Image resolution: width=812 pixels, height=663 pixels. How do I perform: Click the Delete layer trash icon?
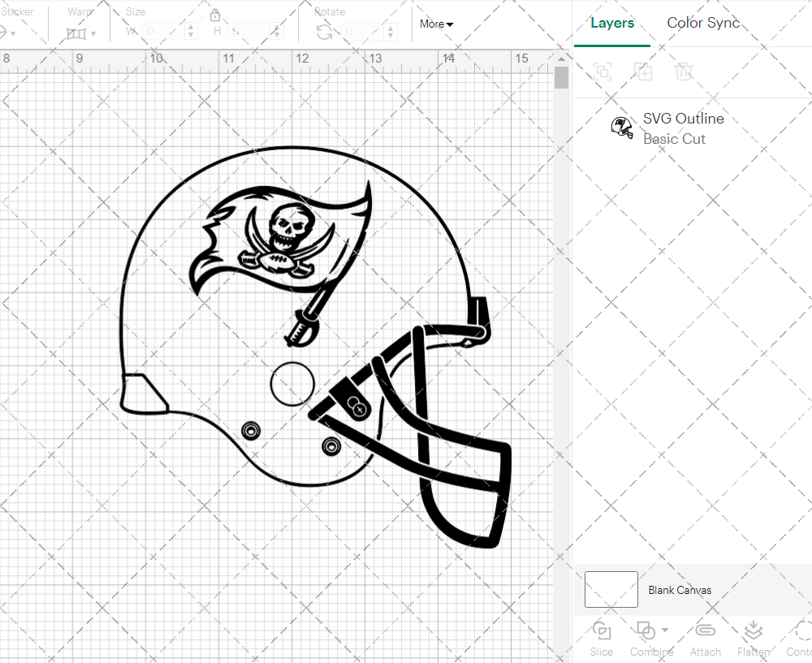click(x=685, y=71)
